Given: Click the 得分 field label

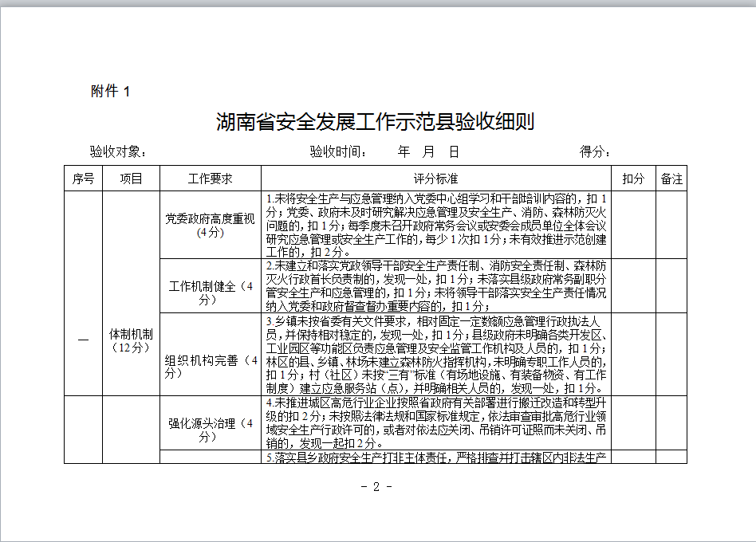Looking at the screenshot, I should coord(595,151).
